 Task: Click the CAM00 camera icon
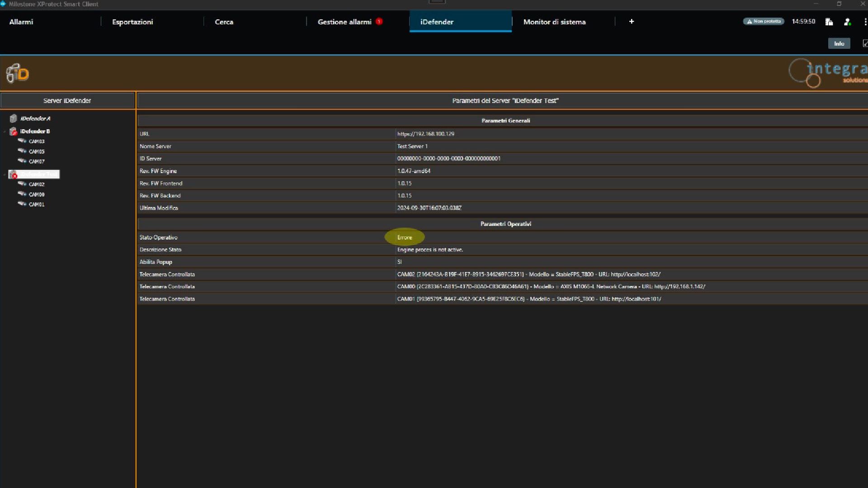click(22, 194)
